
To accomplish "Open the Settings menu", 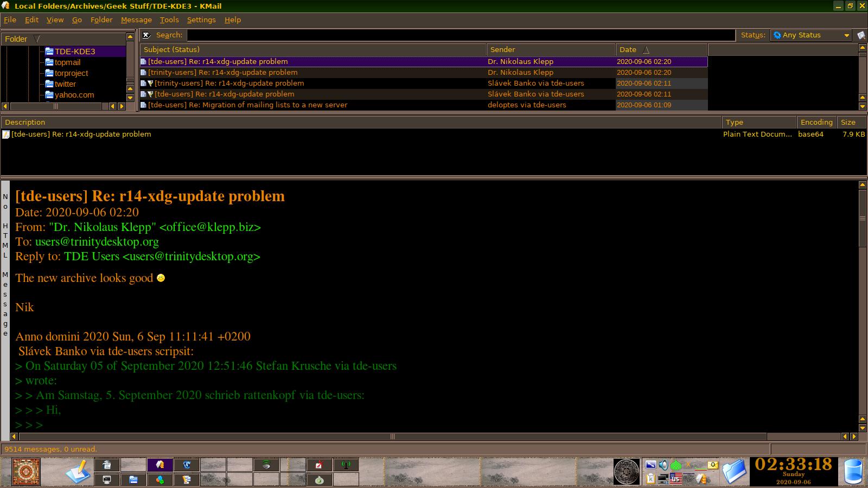I will (201, 20).
